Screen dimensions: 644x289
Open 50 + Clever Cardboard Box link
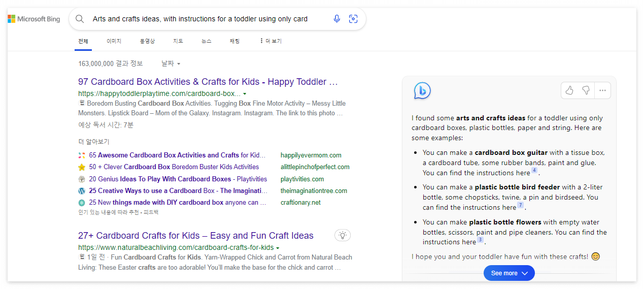pyautogui.click(x=174, y=167)
